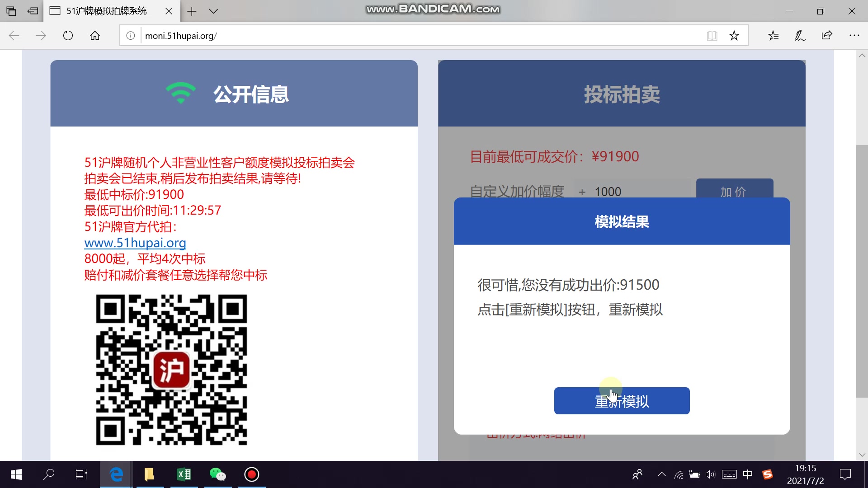Click the page vertical scrollbar thumb
This screenshot has width=868, height=488.
[x=862, y=271]
